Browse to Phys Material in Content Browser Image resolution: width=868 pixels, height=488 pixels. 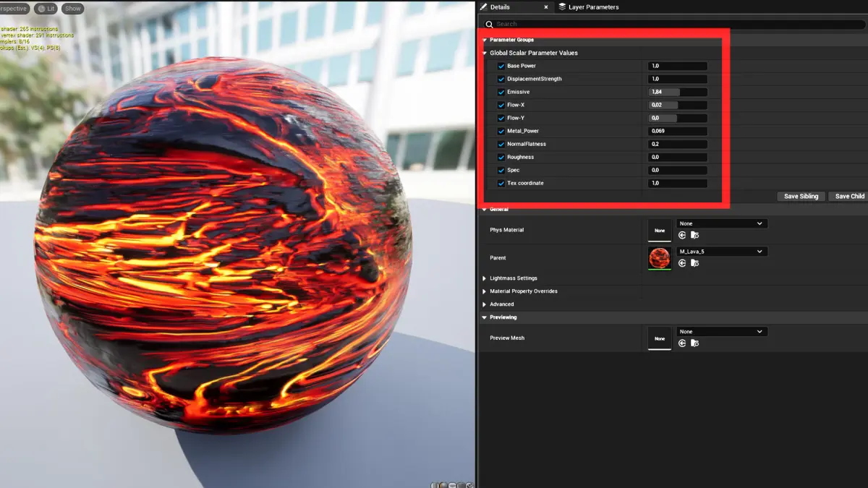point(694,235)
